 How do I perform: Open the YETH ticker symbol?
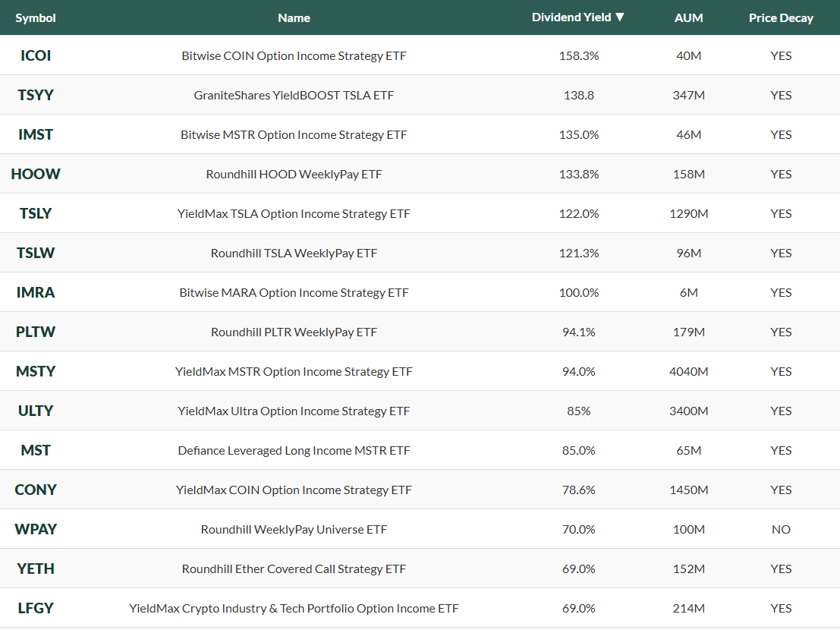coord(36,569)
